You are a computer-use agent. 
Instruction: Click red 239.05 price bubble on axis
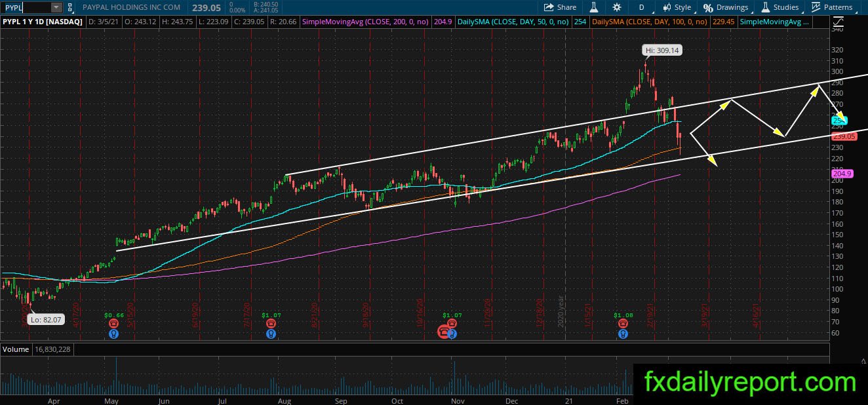tap(842, 136)
